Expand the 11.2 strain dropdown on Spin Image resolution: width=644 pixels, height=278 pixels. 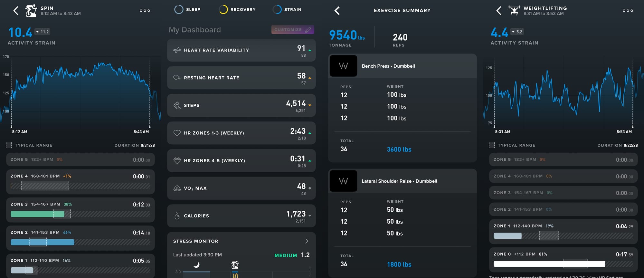[x=42, y=32]
